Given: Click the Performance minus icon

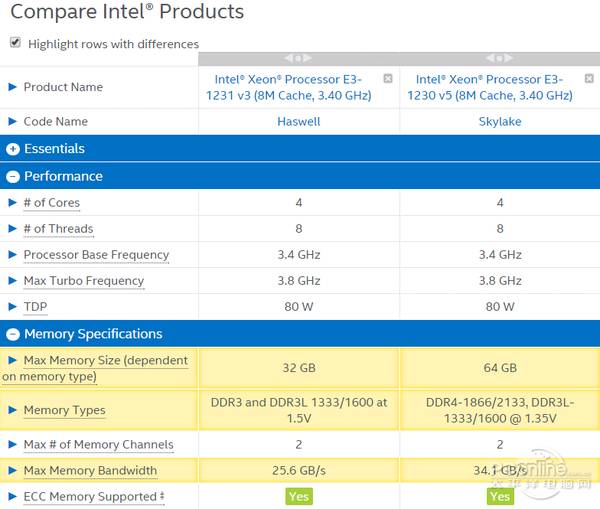Looking at the screenshot, I should 13,176.
